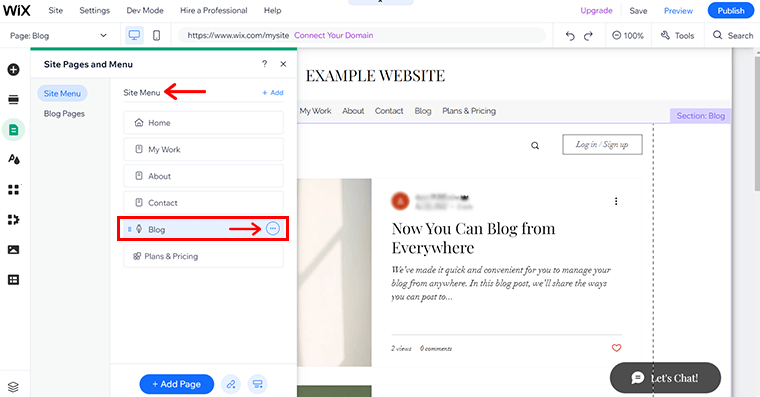Image resolution: width=760 pixels, height=397 pixels.
Task: Open the Add Section sidebar icon
Action: 14,99
